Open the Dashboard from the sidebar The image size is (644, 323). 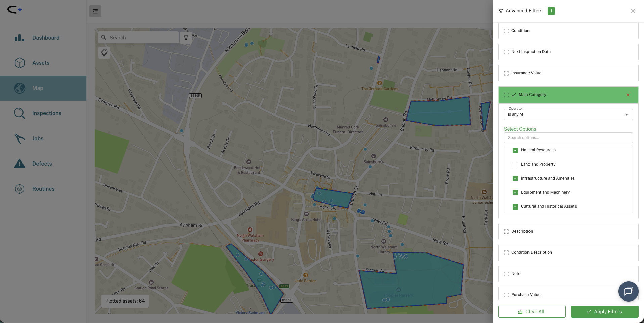(46, 38)
